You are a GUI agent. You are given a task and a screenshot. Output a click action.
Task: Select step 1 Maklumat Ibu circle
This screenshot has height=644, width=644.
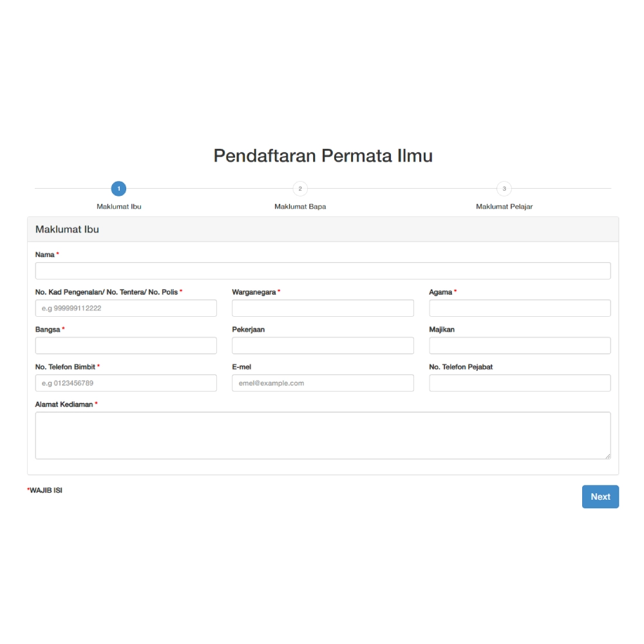(118, 189)
